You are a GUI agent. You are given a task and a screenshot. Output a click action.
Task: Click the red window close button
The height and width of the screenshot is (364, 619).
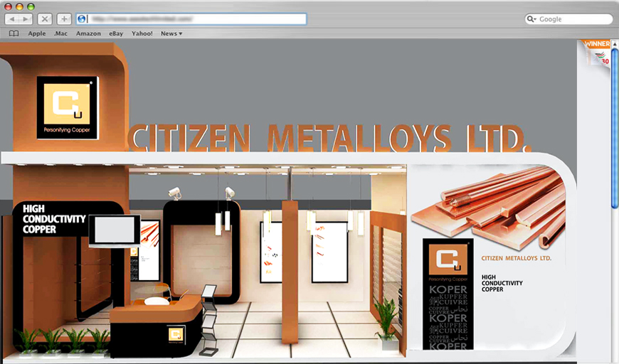[x=8, y=6]
